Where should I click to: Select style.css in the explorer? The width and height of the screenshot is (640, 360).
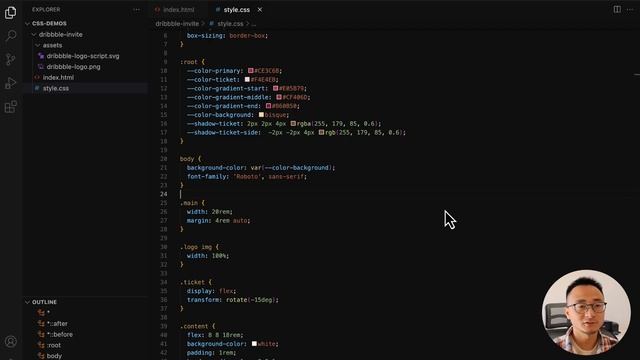pos(56,88)
